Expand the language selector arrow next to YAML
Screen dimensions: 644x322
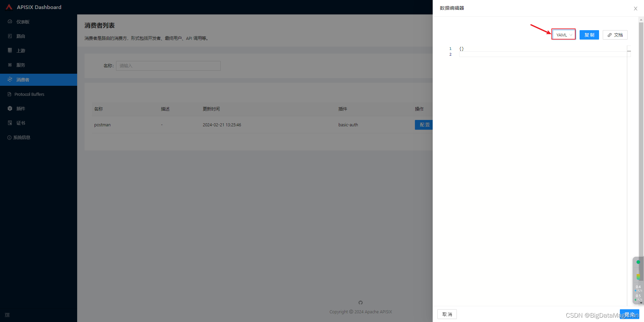pyautogui.click(x=571, y=35)
